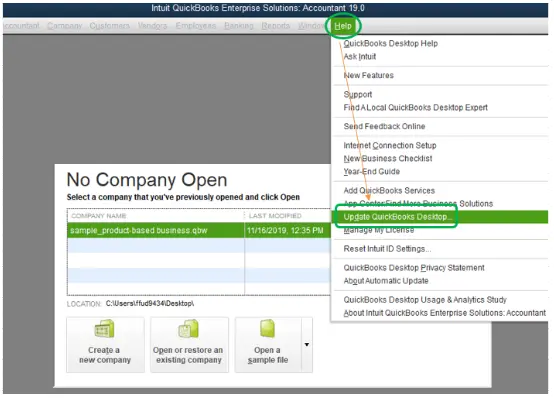Choose Find A Local QuickBooks Desktop Expert
The image size is (554, 398).
point(416,107)
